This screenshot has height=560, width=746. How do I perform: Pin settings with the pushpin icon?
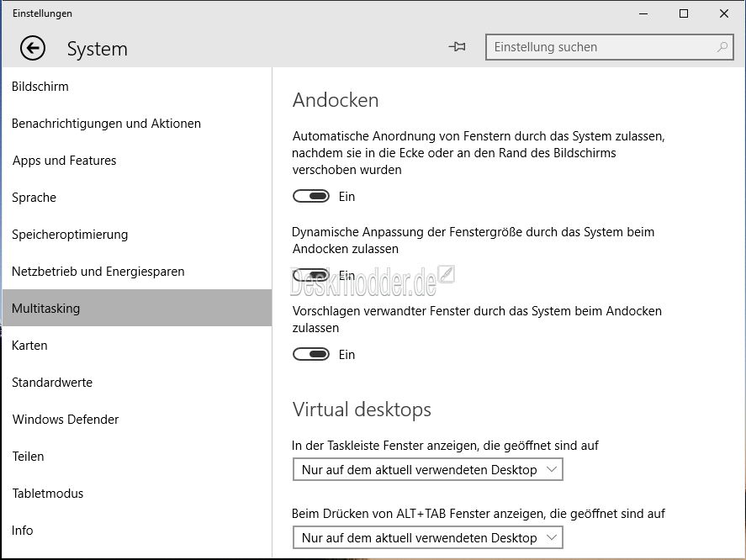[458, 46]
